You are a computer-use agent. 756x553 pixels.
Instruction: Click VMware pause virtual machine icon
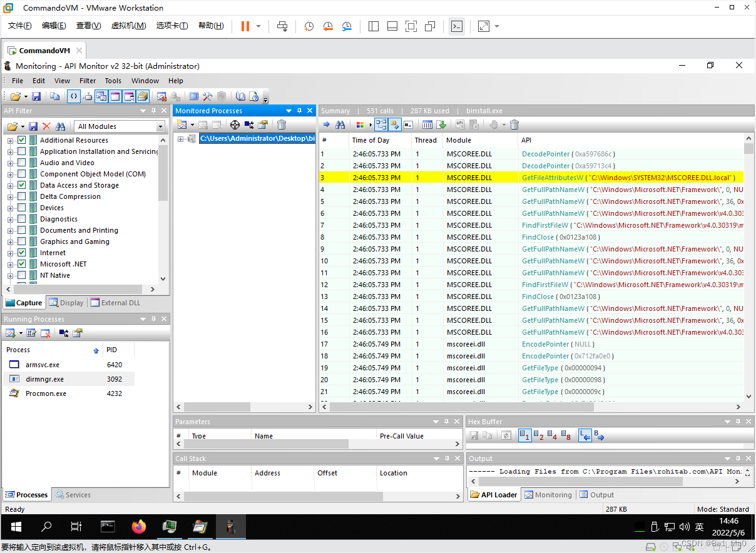click(x=245, y=26)
